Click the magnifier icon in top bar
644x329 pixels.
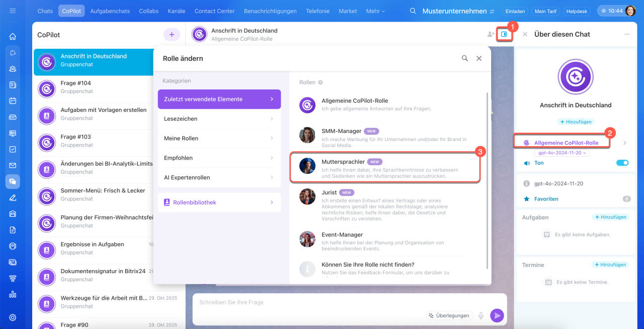413,11
